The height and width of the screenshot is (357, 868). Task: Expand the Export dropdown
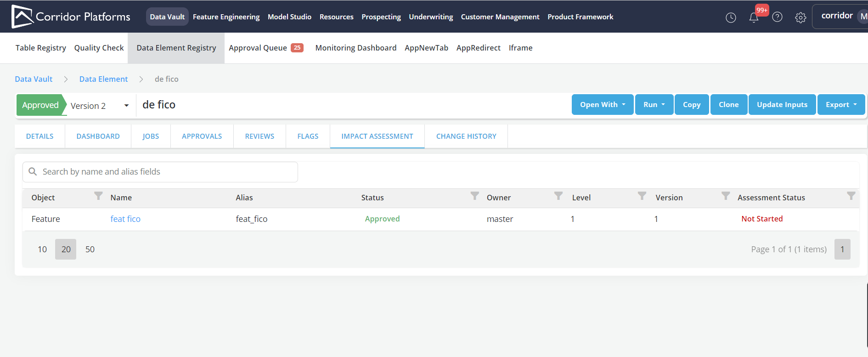(841, 105)
